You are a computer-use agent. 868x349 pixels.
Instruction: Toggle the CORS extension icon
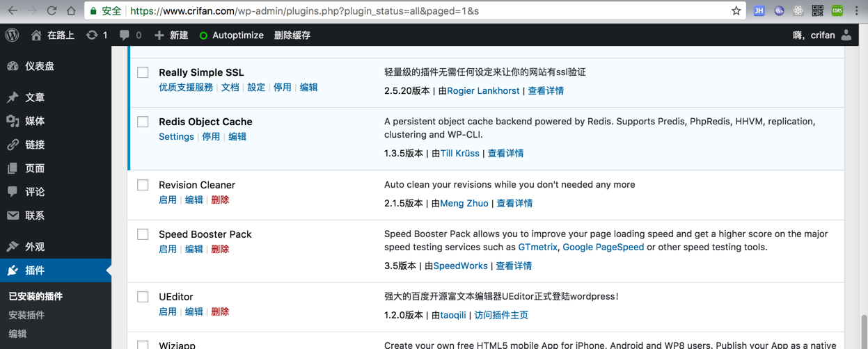coord(837,10)
